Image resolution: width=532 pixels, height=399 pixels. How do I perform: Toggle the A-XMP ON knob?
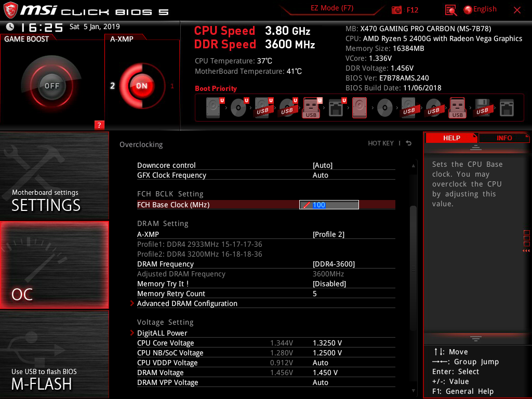tap(141, 86)
